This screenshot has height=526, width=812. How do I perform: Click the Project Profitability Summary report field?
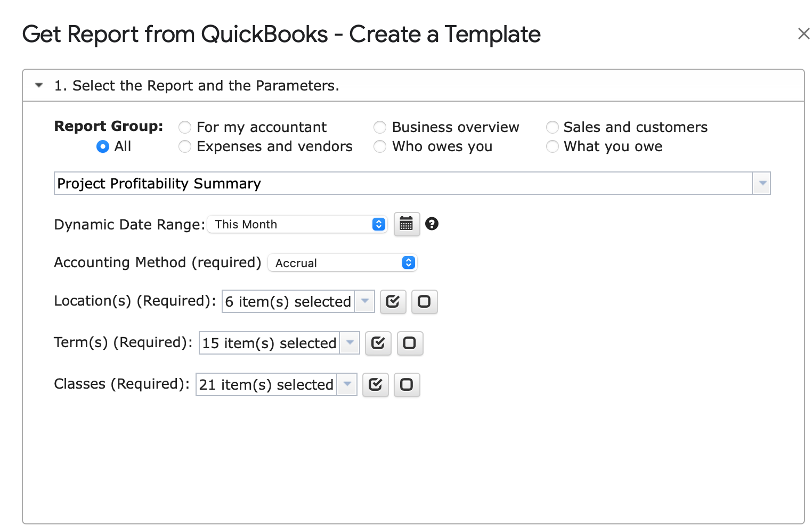pos(403,183)
